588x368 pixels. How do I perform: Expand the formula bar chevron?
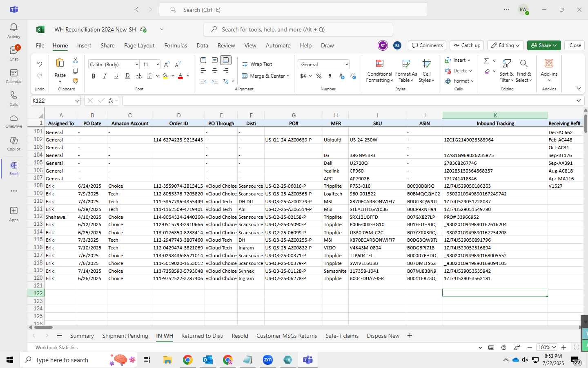[579, 101]
